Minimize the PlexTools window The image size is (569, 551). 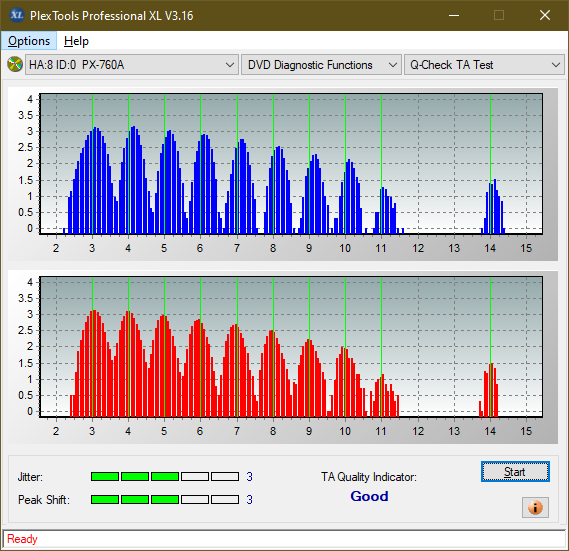tap(454, 15)
